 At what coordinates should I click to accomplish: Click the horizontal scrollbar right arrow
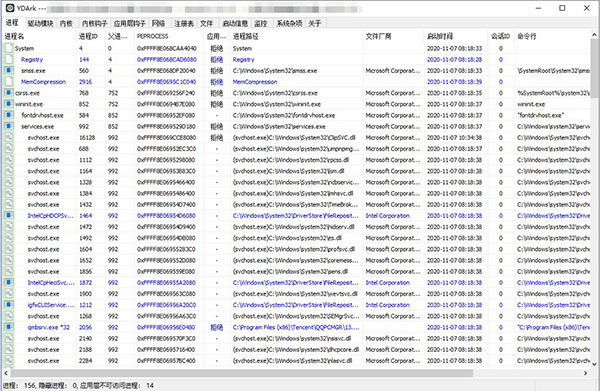point(585,373)
